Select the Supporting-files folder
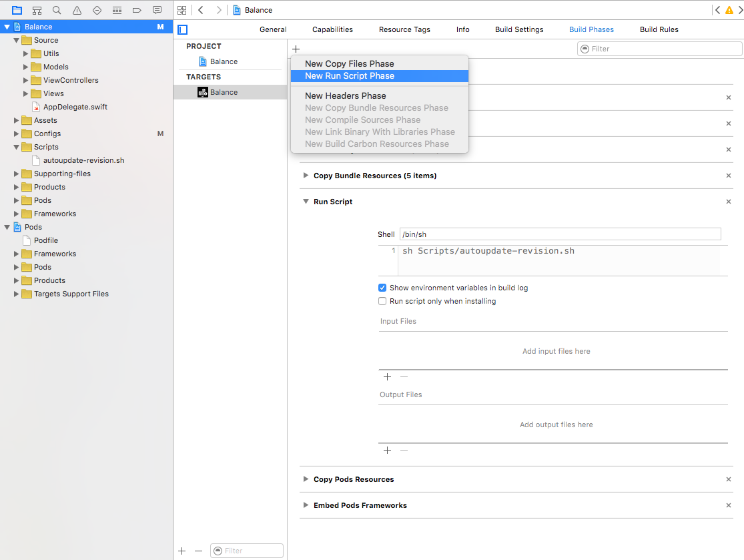Image resolution: width=744 pixels, height=560 pixels. (62, 174)
